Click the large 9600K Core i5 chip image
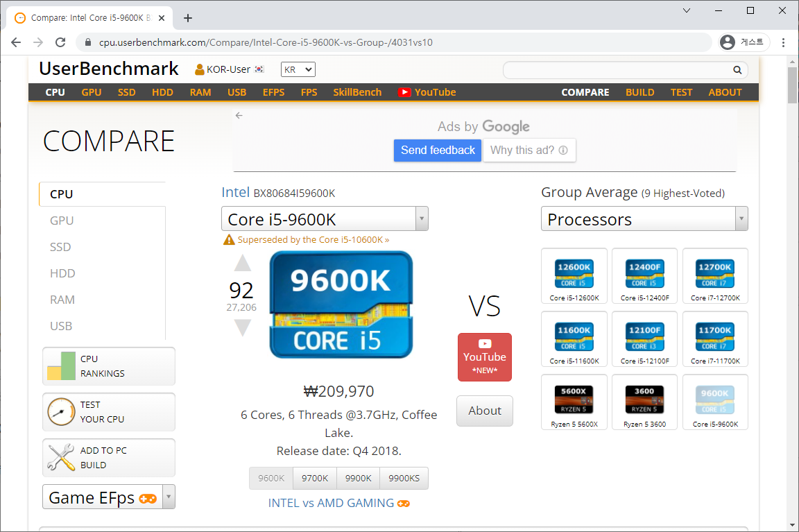The width and height of the screenshot is (799, 532). tap(341, 304)
